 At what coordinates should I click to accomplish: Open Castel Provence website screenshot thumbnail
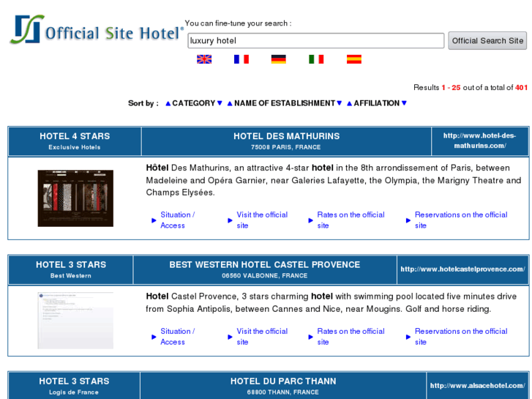[x=75, y=321]
